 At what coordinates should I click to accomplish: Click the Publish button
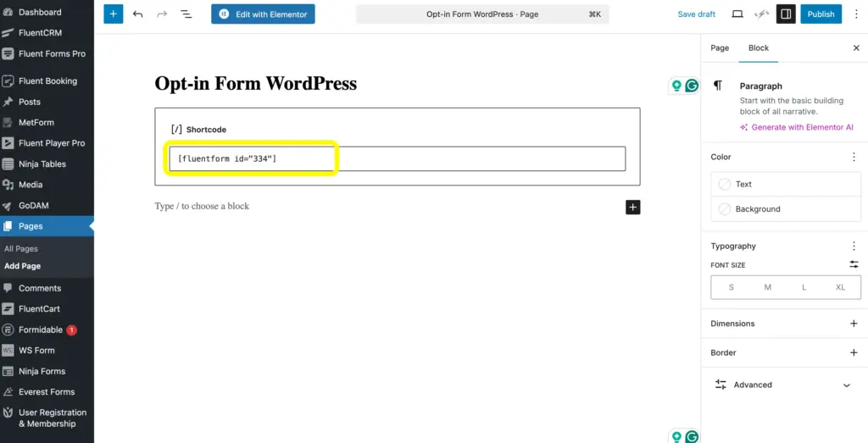pyautogui.click(x=821, y=14)
